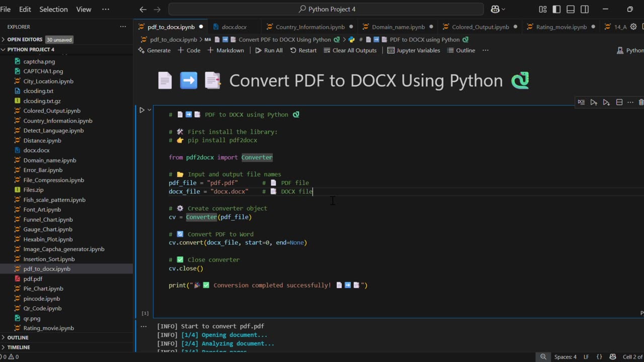Run the code cell with the play icon
Viewport: 644px width, 362px height.
[142, 110]
